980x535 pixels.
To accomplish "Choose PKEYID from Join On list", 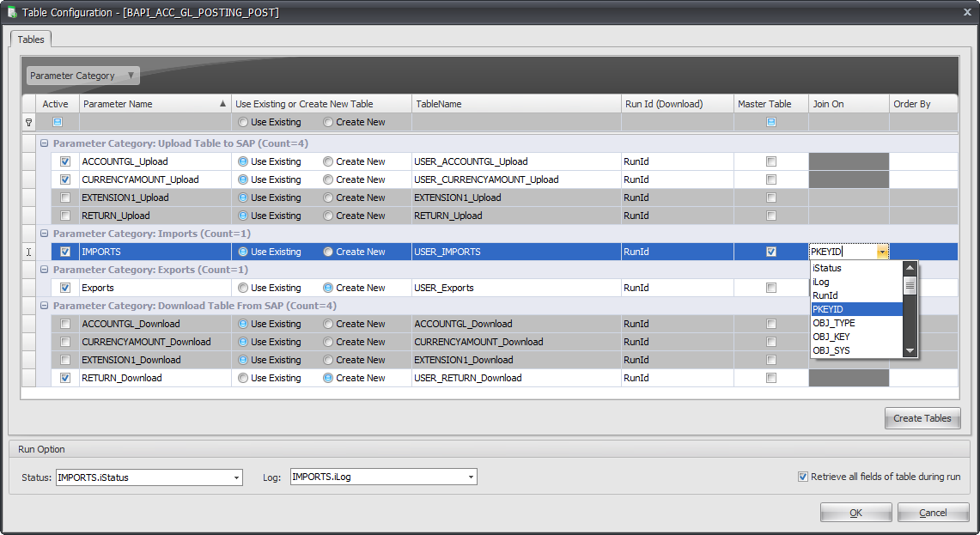I will [x=857, y=309].
